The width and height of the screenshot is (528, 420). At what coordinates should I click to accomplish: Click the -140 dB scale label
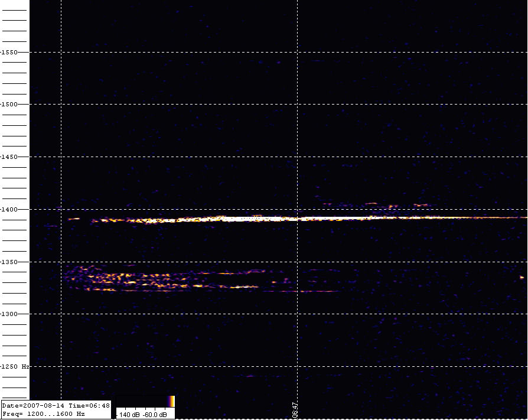click(128, 415)
